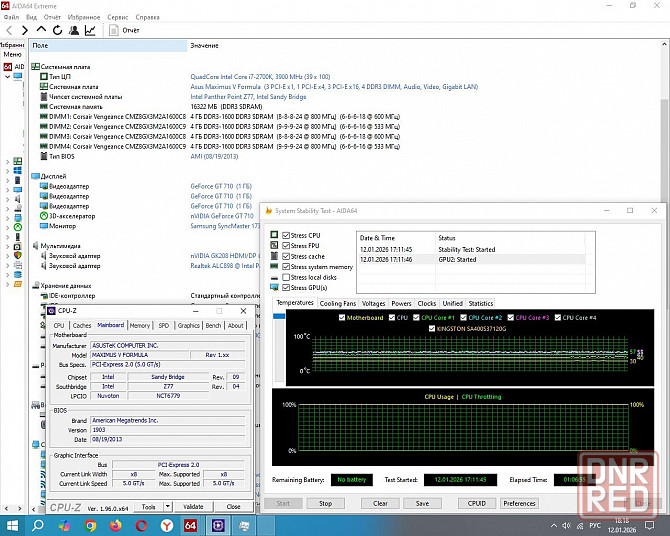Enable the Stress local disks checkbox
Viewport: 670px width, 536px height.
(x=286, y=277)
